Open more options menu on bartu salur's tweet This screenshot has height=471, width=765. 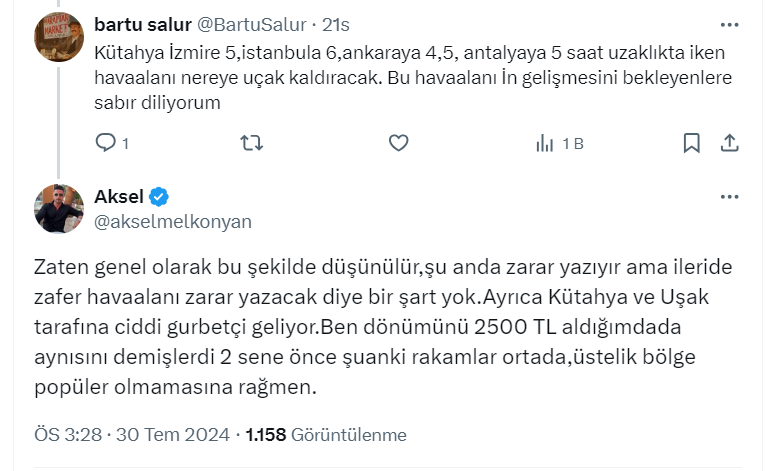[x=729, y=24]
